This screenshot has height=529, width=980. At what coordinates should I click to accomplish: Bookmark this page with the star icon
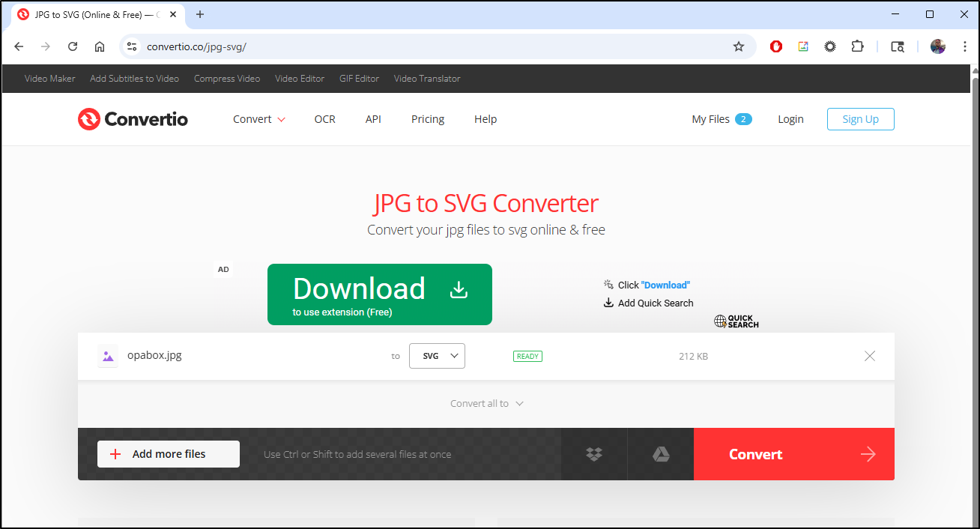(x=739, y=46)
